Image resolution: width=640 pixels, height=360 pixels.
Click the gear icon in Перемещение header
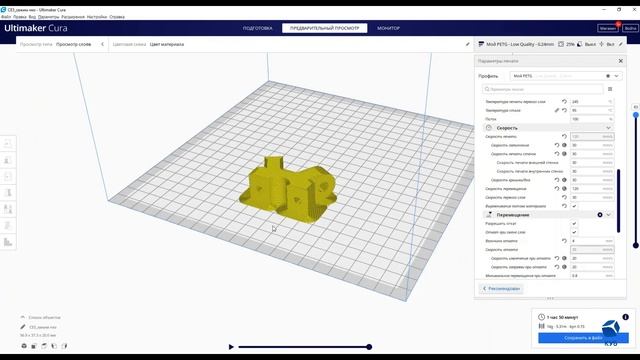[600, 215]
